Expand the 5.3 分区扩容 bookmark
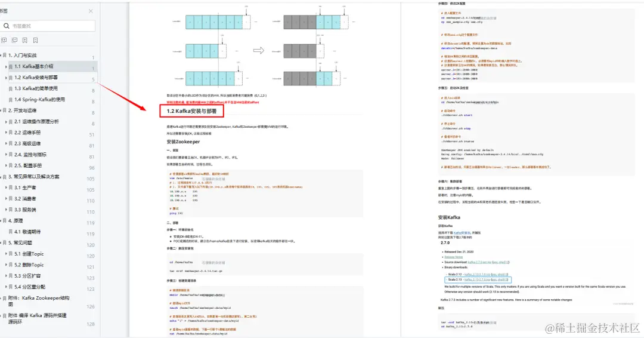The width and height of the screenshot is (644, 338). click(x=6, y=276)
